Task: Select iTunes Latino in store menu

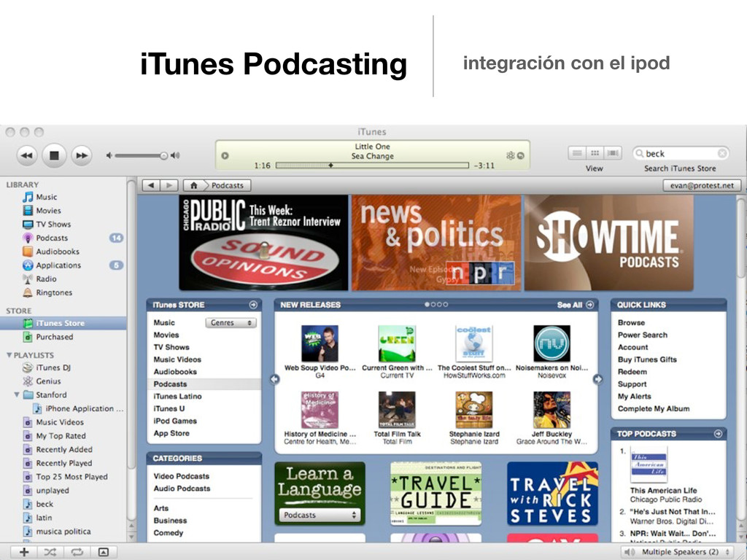Action: [177, 396]
